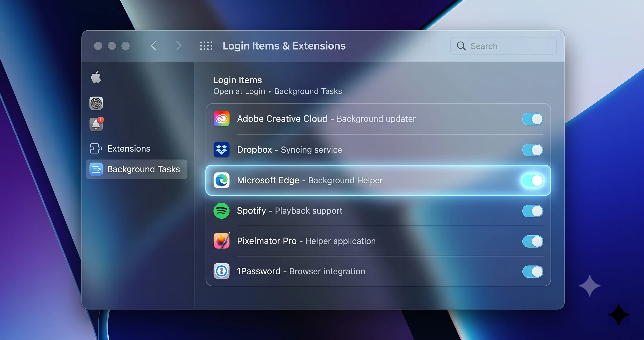This screenshot has width=644, height=340.
Task: Click the 'Login Items' section heading
Action: [x=237, y=80]
